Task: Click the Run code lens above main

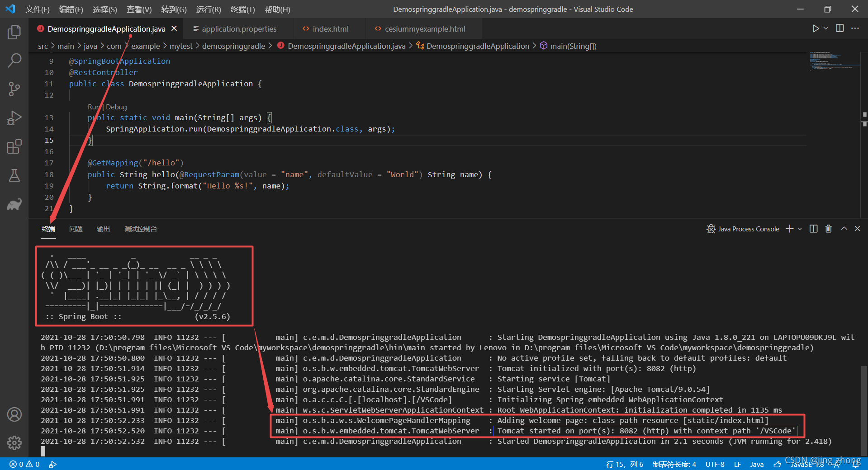Action: [x=94, y=107]
